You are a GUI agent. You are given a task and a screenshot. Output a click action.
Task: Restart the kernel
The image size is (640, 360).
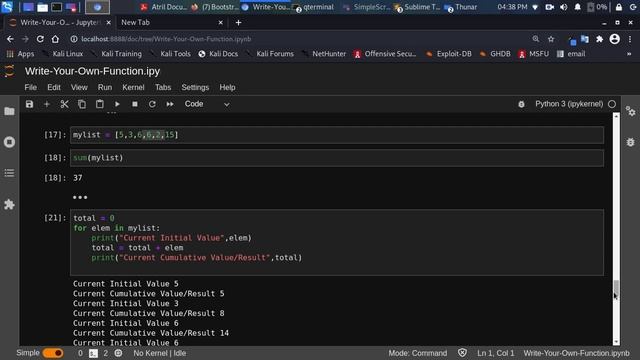tap(152, 104)
